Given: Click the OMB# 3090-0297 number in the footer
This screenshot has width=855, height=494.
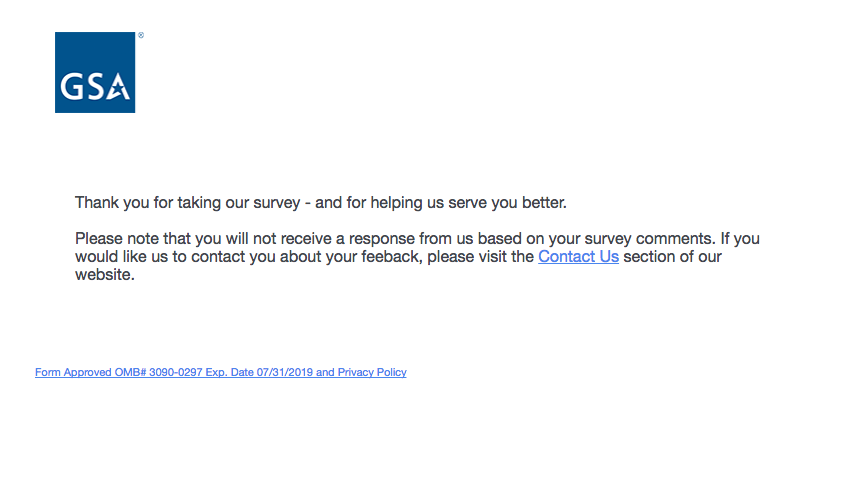Looking at the screenshot, I should [152, 373].
